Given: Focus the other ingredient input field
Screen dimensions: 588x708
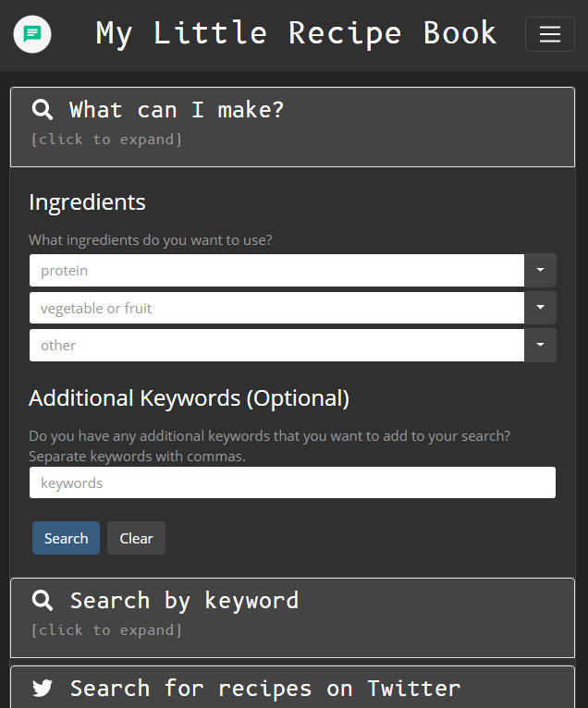Looking at the screenshot, I should pos(276,345).
